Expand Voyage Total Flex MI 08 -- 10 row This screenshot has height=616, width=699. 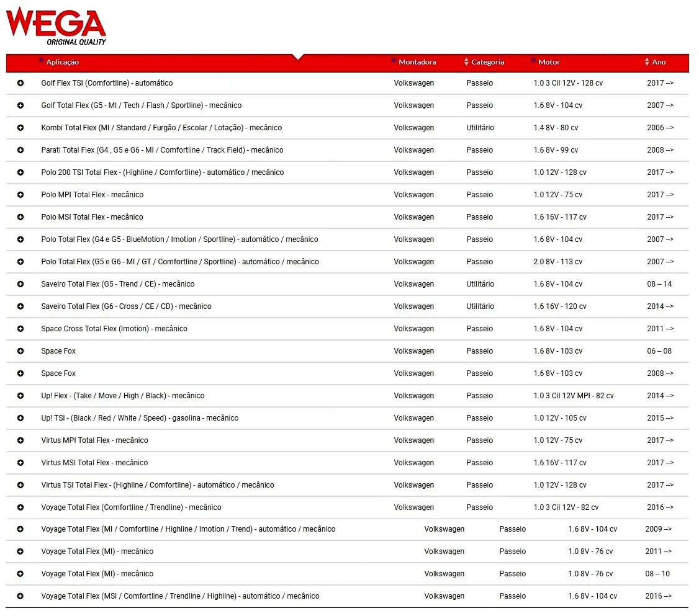[20, 574]
